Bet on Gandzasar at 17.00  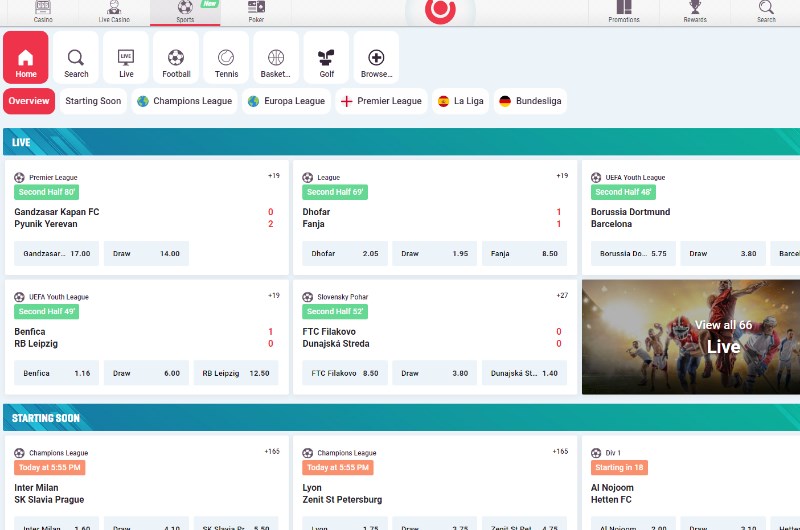(x=57, y=254)
